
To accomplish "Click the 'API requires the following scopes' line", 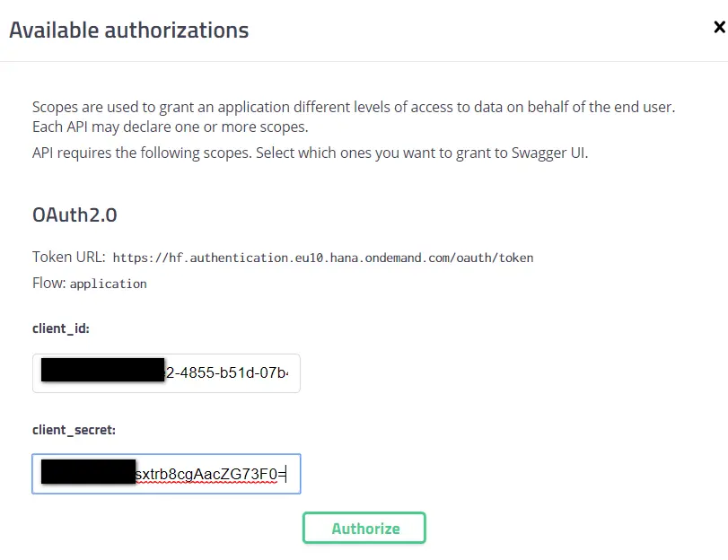I will coord(310,153).
